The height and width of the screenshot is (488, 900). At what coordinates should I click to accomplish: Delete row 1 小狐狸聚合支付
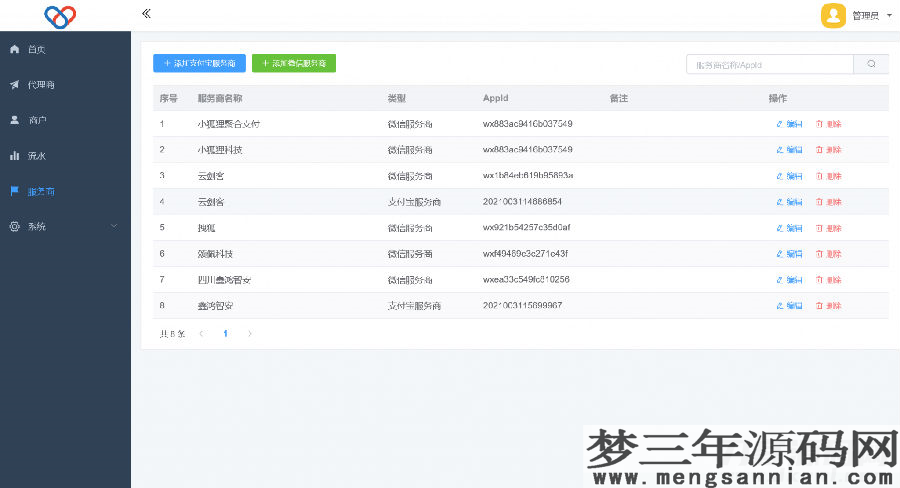828,124
